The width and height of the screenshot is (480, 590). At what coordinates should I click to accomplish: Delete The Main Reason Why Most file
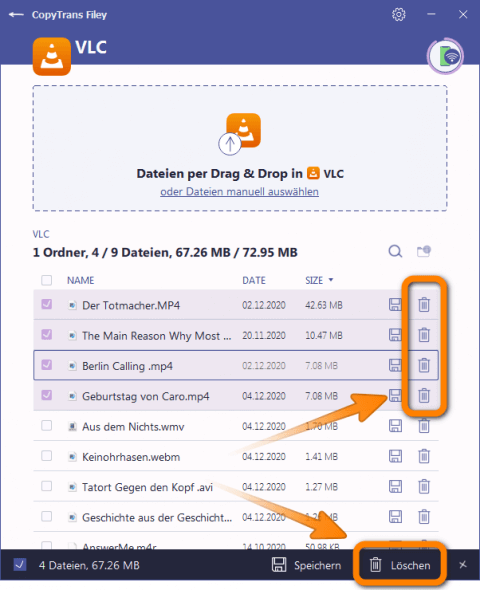tap(424, 335)
